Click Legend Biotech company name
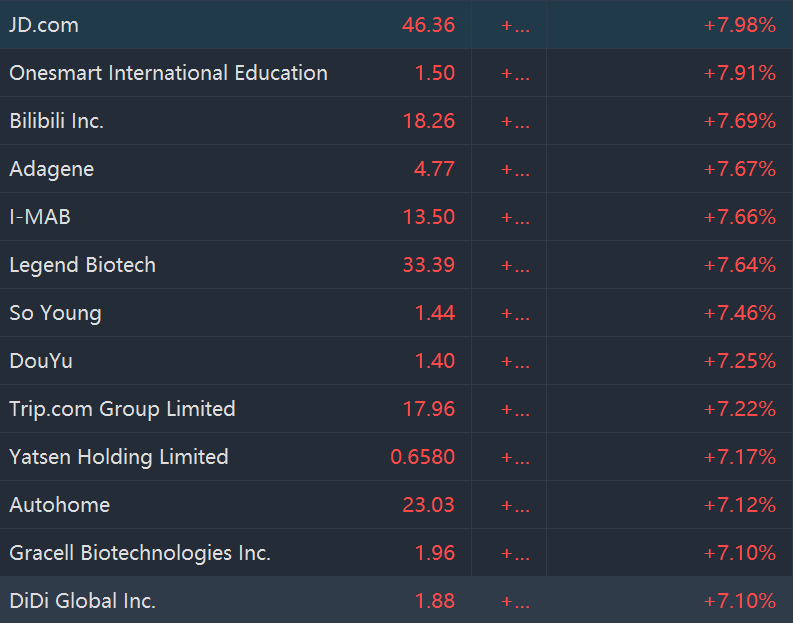Viewport: 793px width, 623px height. (x=83, y=265)
